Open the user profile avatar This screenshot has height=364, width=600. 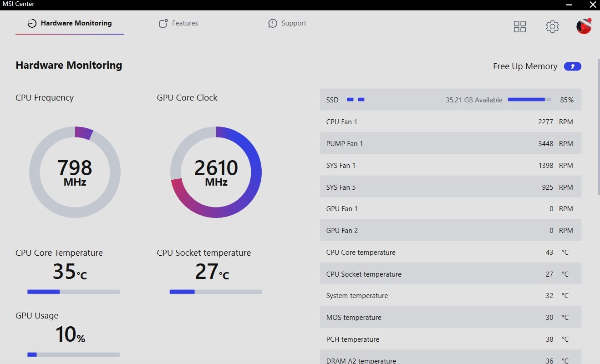click(584, 26)
